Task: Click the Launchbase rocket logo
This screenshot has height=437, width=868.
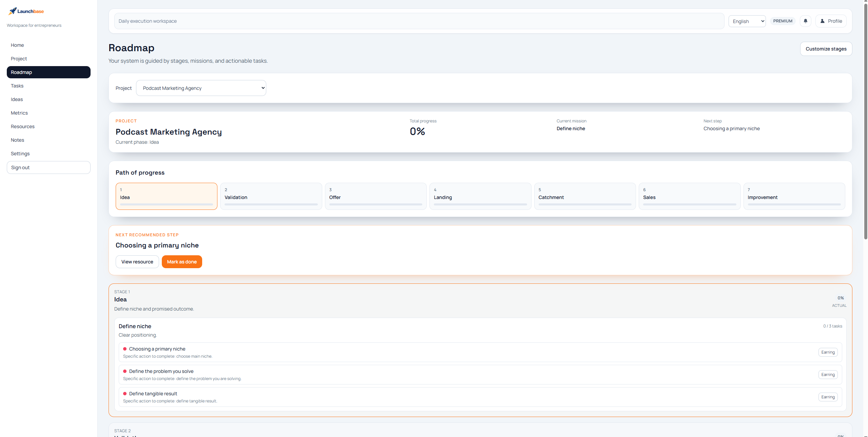Action: pos(13,11)
